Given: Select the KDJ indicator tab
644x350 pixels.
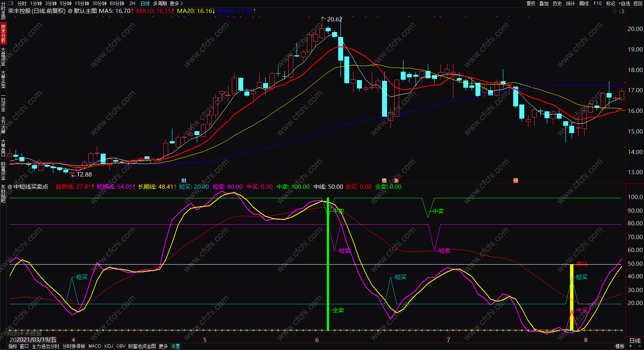Looking at the screenshot, I should pyautogui.click(x=109, y=346).
